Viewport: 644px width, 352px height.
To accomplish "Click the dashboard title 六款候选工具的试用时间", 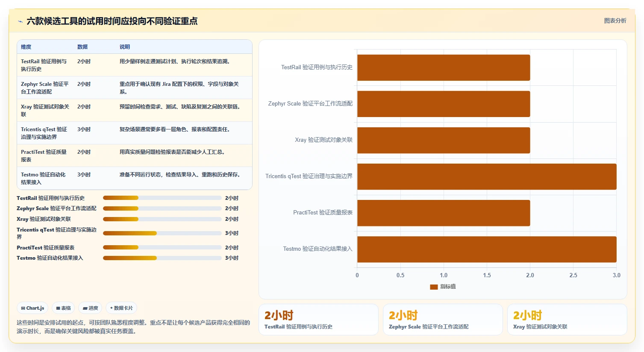I will tap(112, 21).
